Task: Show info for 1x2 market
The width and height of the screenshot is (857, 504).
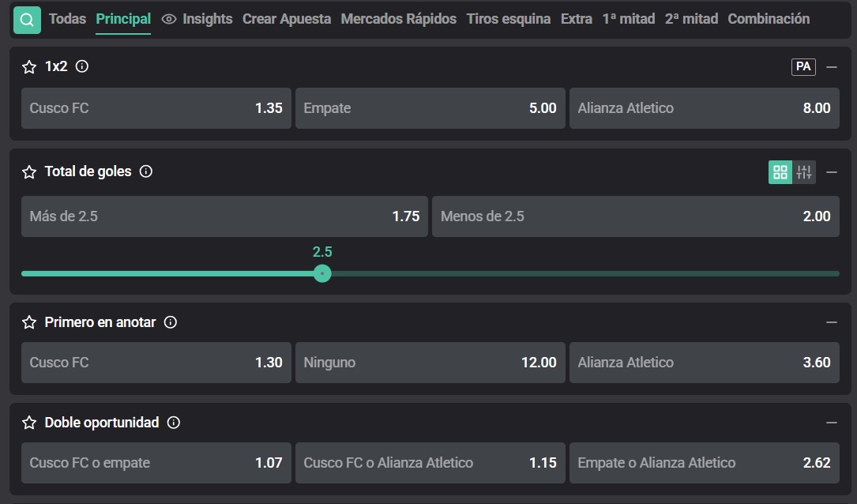Action: pos(82,66)
